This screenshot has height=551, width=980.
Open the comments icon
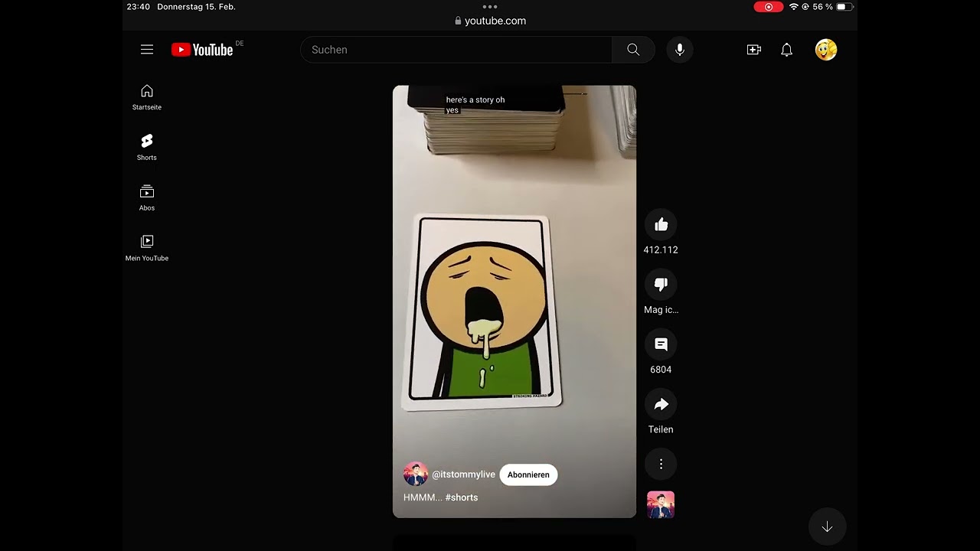[661, 344]
